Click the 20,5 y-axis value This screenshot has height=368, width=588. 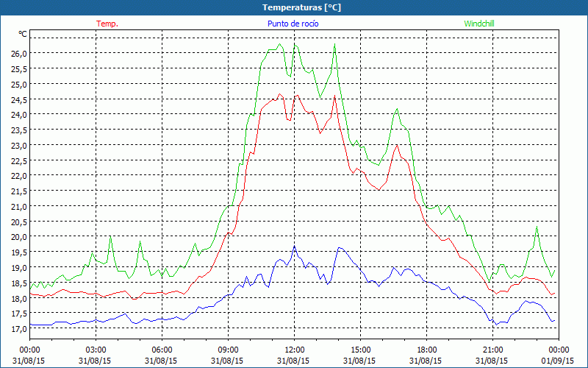[19, 222]
